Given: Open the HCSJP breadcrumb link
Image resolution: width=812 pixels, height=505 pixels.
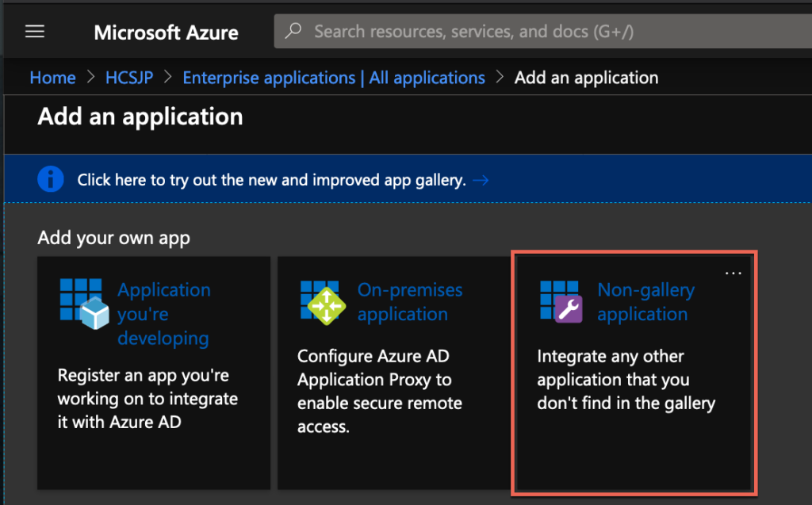Looking at the screenshot, I should tap(129, 78).
